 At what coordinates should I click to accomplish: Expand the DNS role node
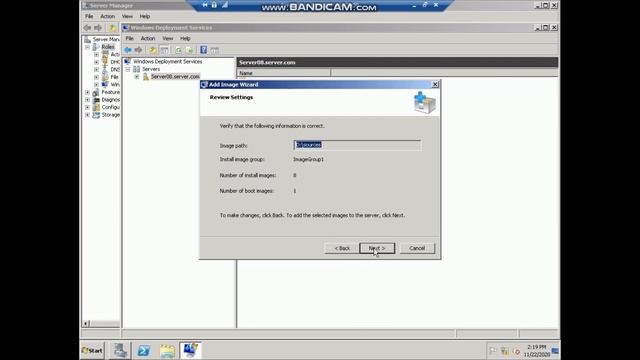tap(96, 69)
